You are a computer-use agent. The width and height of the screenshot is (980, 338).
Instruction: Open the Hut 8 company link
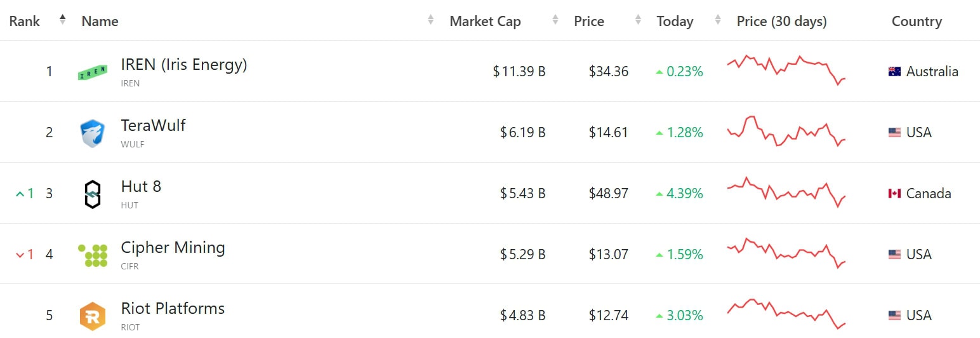tap(141, 187)
